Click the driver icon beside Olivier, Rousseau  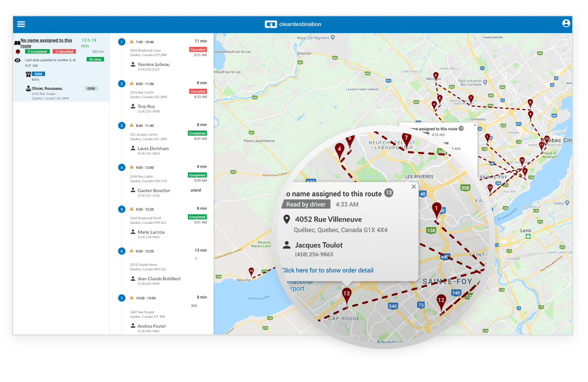point(28,89)
